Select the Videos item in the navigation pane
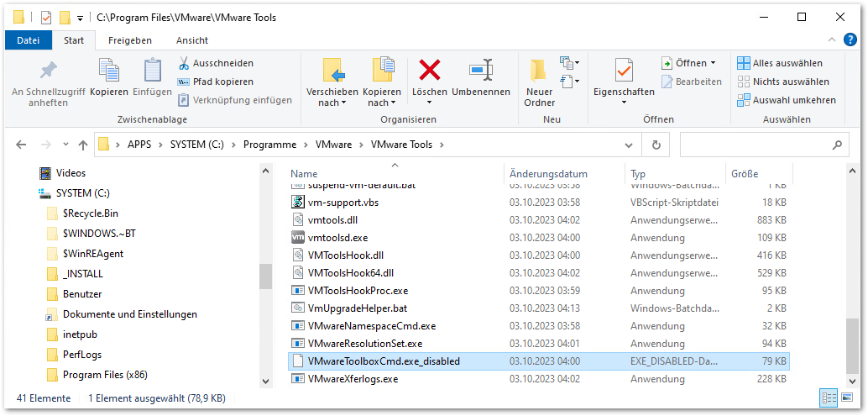The height and width of the screenshot is (416, 868). pyautogui.click(x=71, y=173)
